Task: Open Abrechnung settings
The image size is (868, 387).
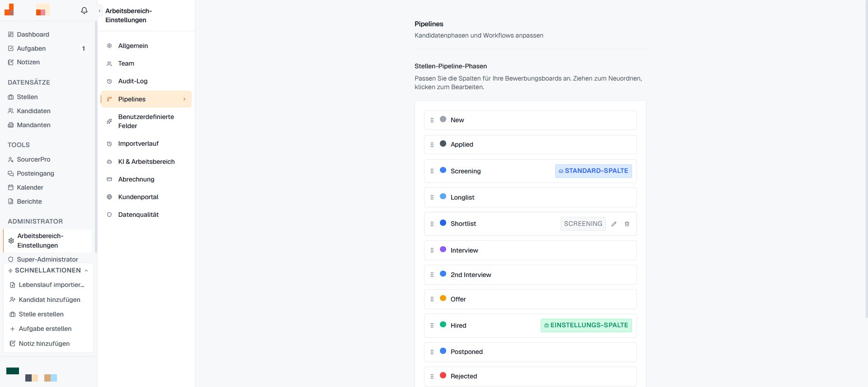Action: click(146, 179)
